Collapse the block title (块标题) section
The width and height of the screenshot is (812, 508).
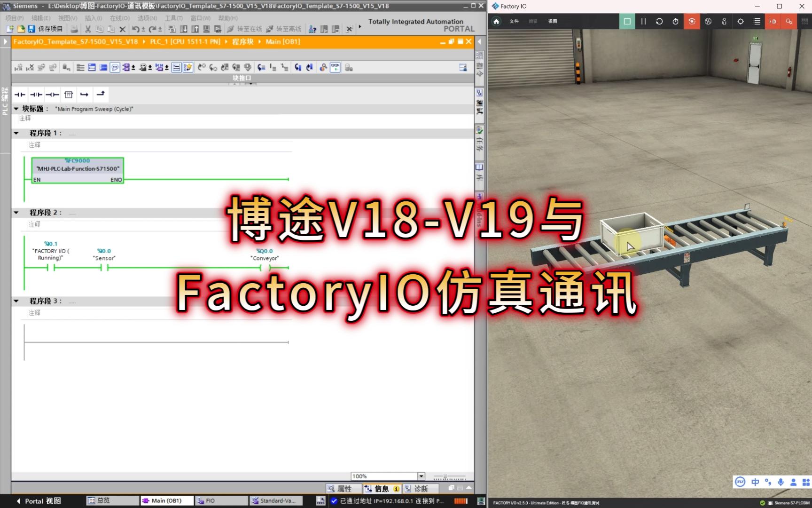(x=16, y=109)
